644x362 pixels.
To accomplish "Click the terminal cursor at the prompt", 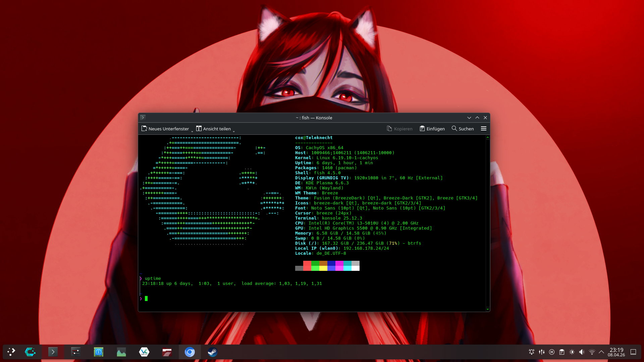I will 146,299.
